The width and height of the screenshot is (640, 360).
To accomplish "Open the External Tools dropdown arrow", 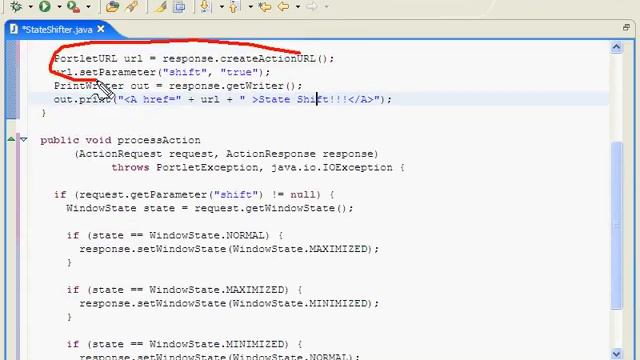I will click(x=88, y=7).
